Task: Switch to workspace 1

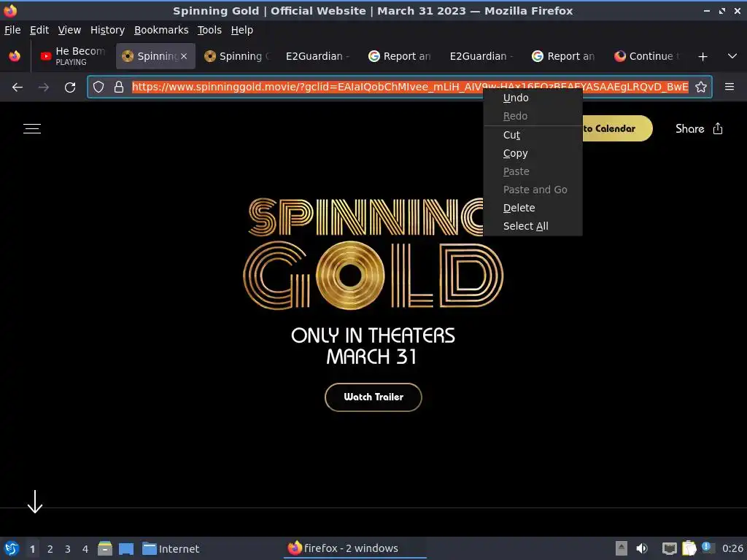Action: 32,549
